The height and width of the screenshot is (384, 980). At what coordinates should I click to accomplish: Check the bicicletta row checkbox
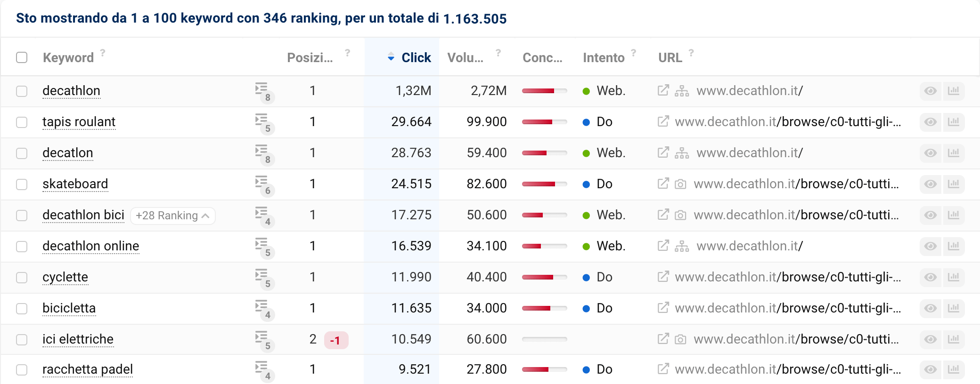(22, 308)
